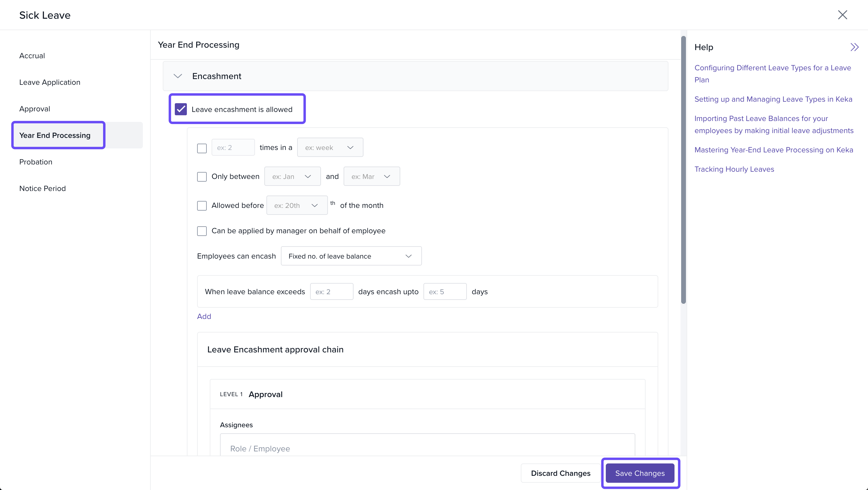This screenshot has width=868, height=490.
Task: Go to the Probation section
Action: 36,162
